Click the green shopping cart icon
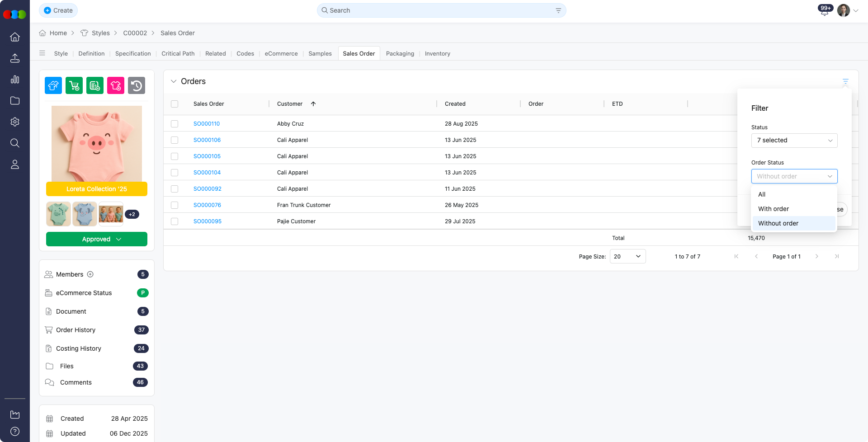Screen dimensions: 868x442 point(74,85)
